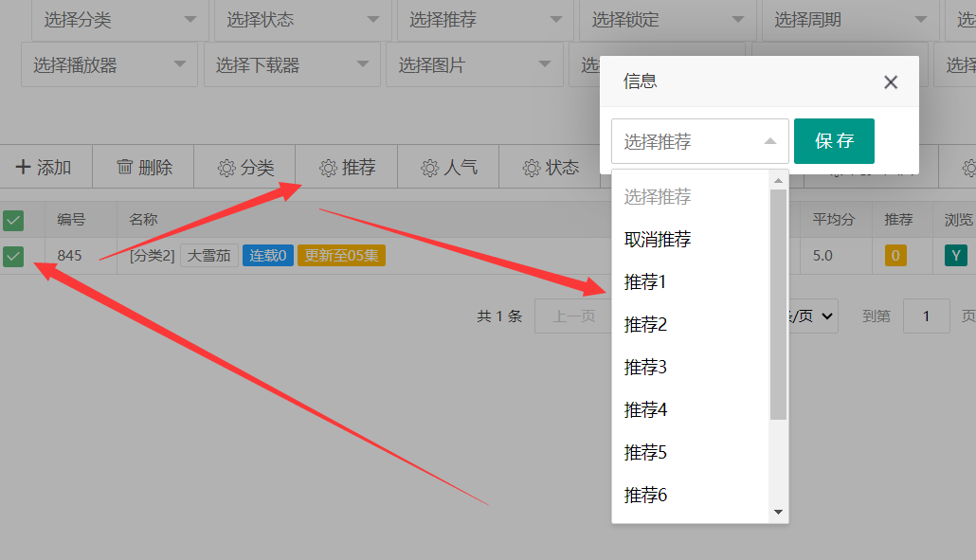Open the 选择锁定 filter dropdown
The height and width of the screenshot is (560, 976).
(x=667, y=20)
